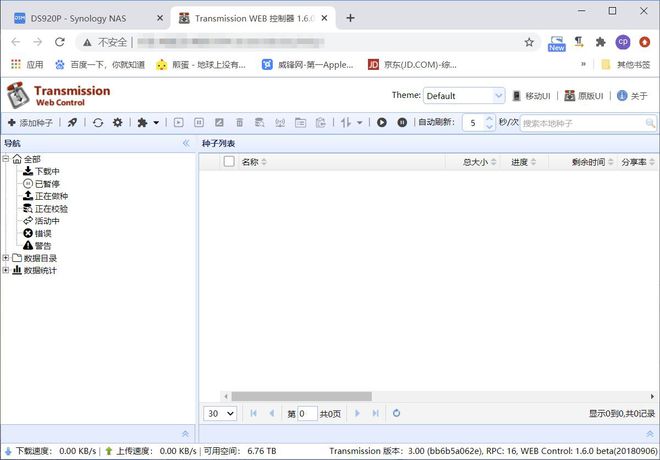Sort by 剩余时间 column header
The width and height of the screenshot is (660, 460).
click(592, 162)
